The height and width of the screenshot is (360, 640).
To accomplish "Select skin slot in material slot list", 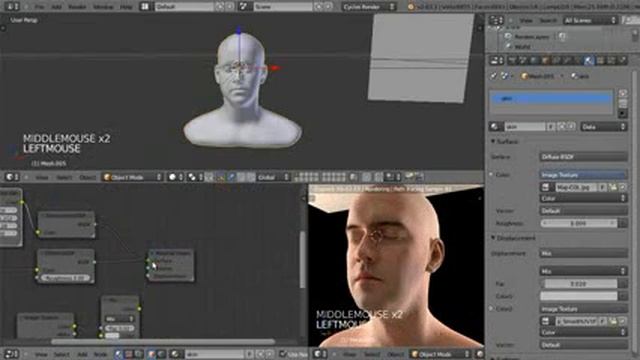I will pyautogui.click(x=551, y=98).
